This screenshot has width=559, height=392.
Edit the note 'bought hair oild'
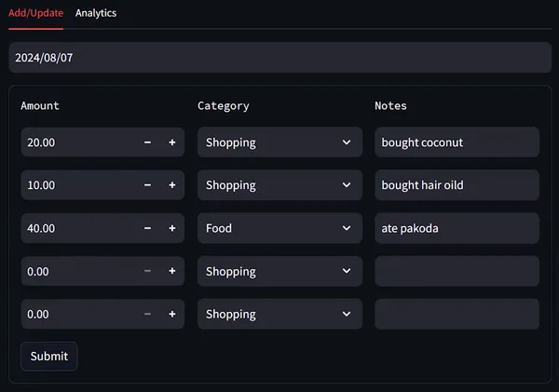[457, 185]
